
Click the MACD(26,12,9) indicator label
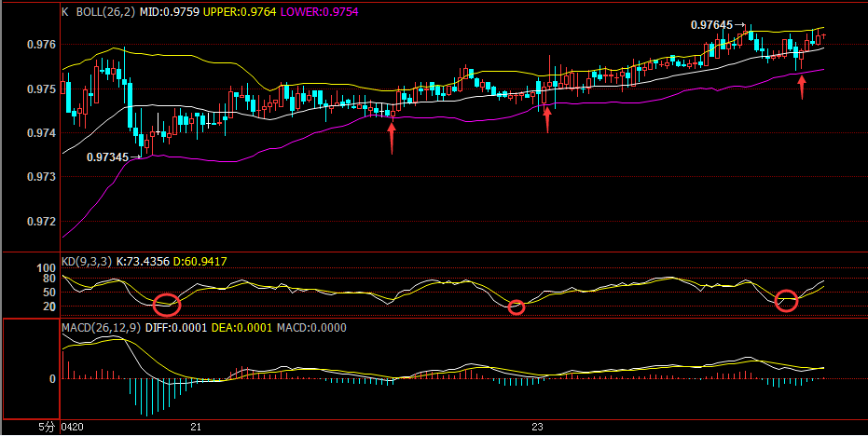[x=102, y=328]
